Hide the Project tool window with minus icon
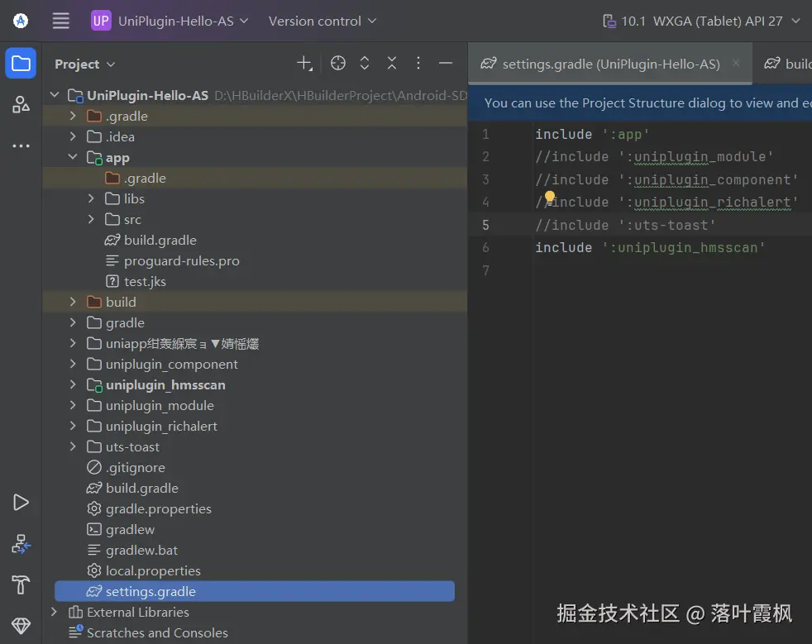The width and height of the screenshot is (812, 644). 446,63
